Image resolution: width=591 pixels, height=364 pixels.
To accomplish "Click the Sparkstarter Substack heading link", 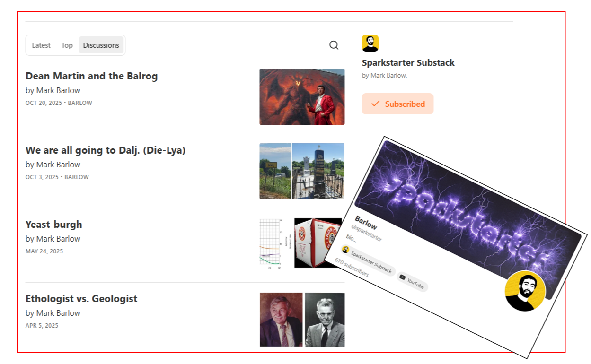I will (408, 63).
